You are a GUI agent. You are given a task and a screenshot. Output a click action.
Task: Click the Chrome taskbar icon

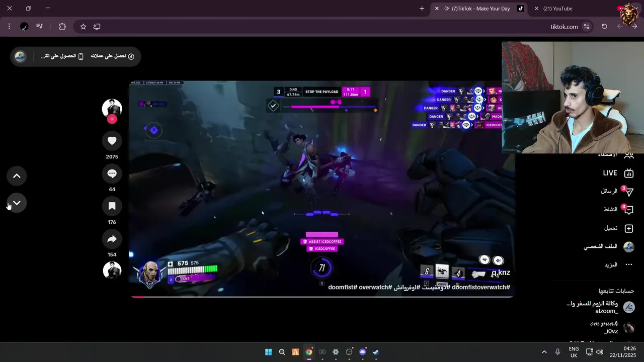click(x=309, y=352)
